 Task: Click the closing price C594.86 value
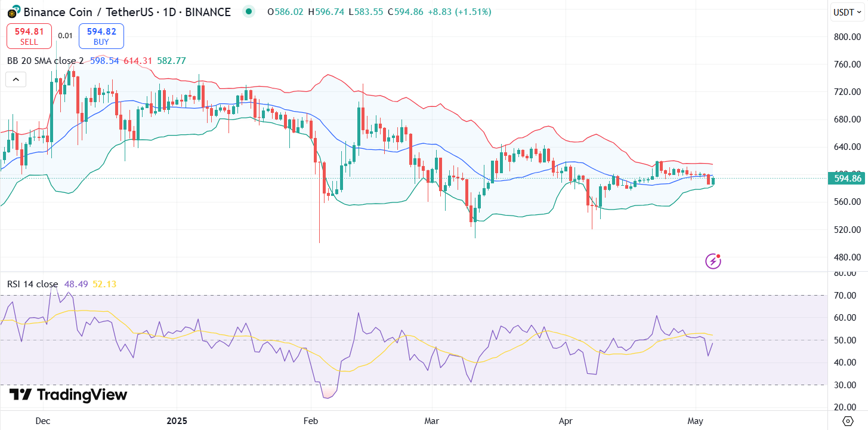point(405,12)
